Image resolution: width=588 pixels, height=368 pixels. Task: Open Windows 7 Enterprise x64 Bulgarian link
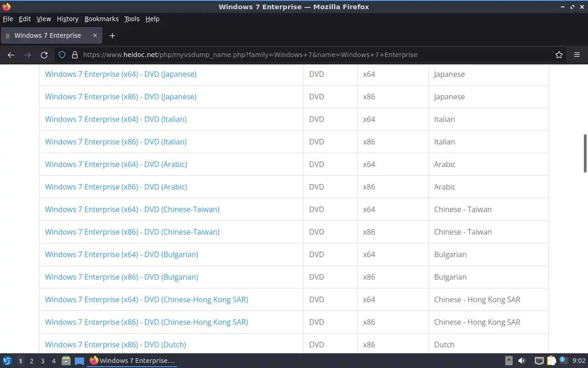pyautogui.click(x=122, y=254)
